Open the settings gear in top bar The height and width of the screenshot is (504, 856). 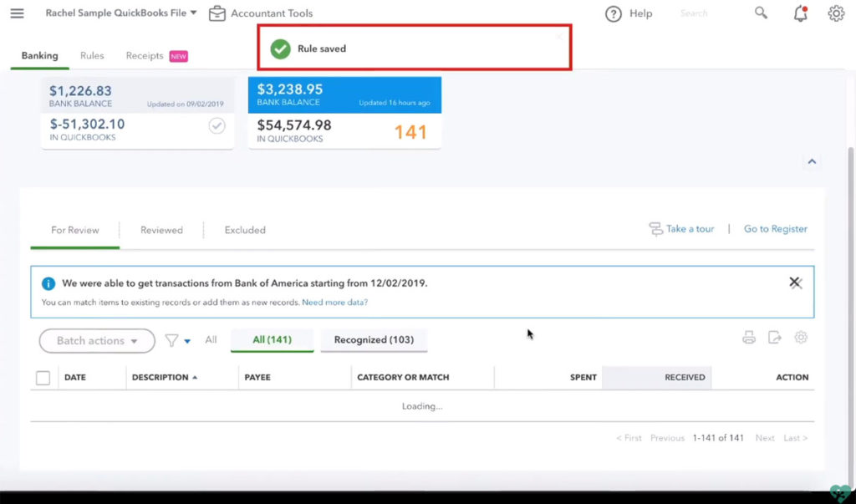pos(836,13)
